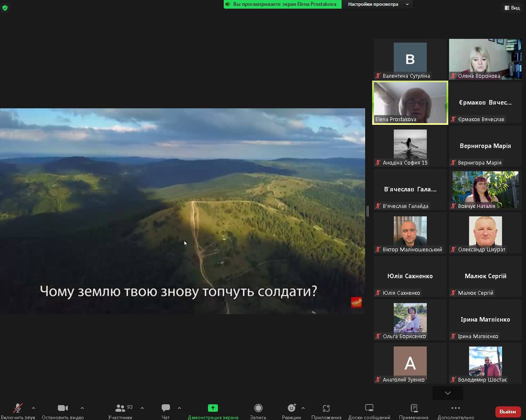This screenshot has width=526, height=420.
Task: Expand audio options arrow beside microphone
Action: (33, 408)
